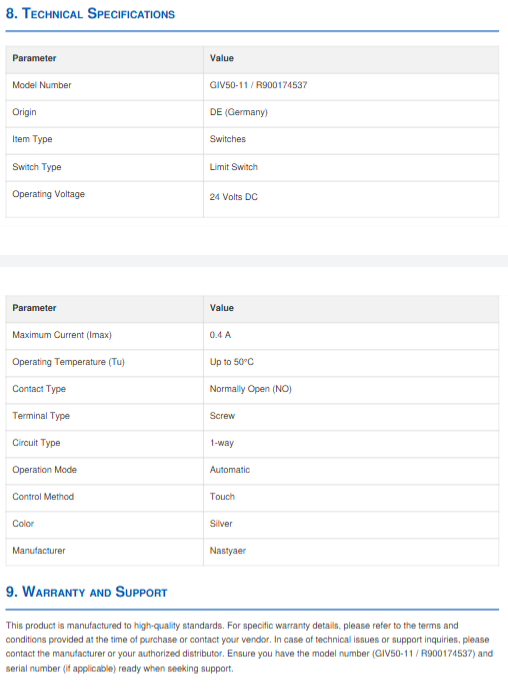This screenshot has width=508, height=689.
Task: Select the Silver color value
Action: [x=221, y=524]
